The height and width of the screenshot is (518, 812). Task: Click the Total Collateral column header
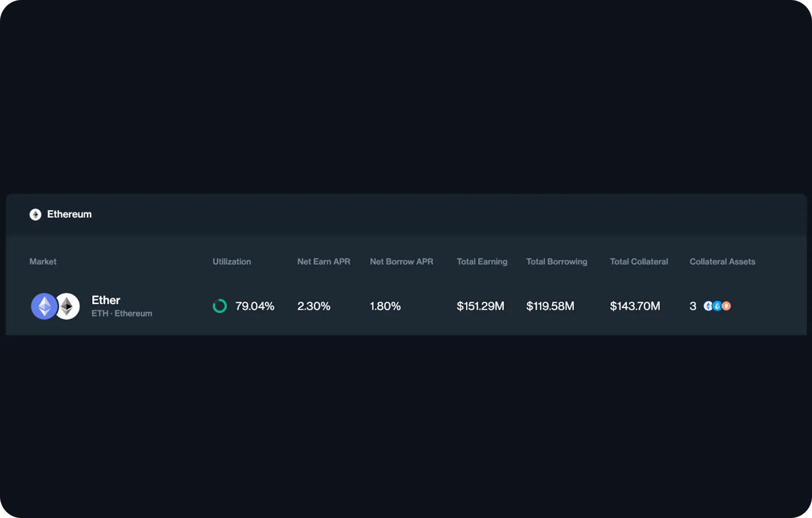(639, 262)
